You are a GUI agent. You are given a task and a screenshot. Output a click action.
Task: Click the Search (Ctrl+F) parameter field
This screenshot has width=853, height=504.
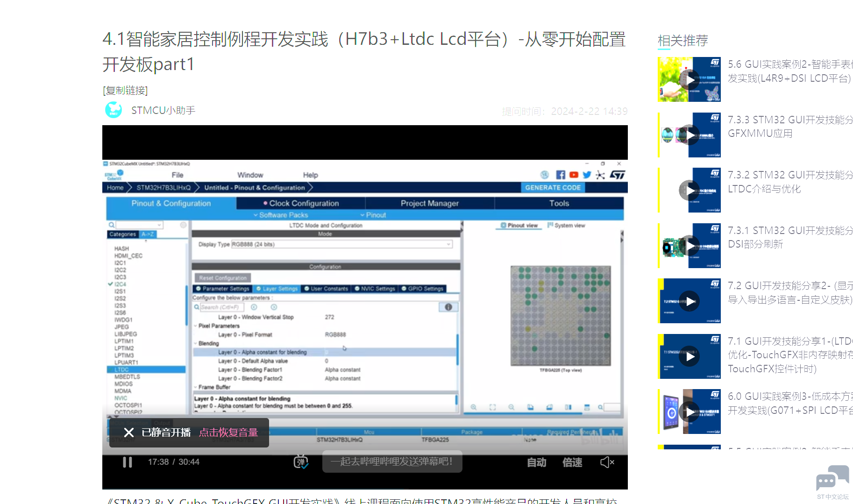222,307
